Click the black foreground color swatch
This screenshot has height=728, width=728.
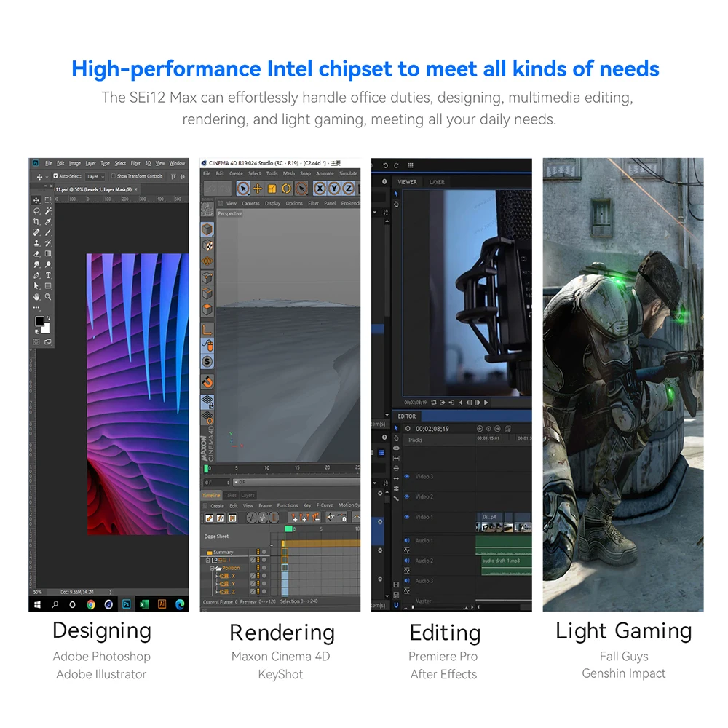point(39,321)
